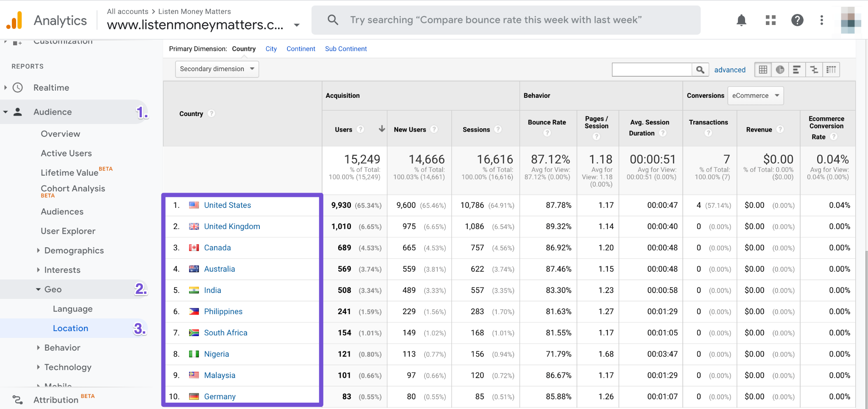Open the United Kingdom country row
Screen dimensions: 868x409
232,227
